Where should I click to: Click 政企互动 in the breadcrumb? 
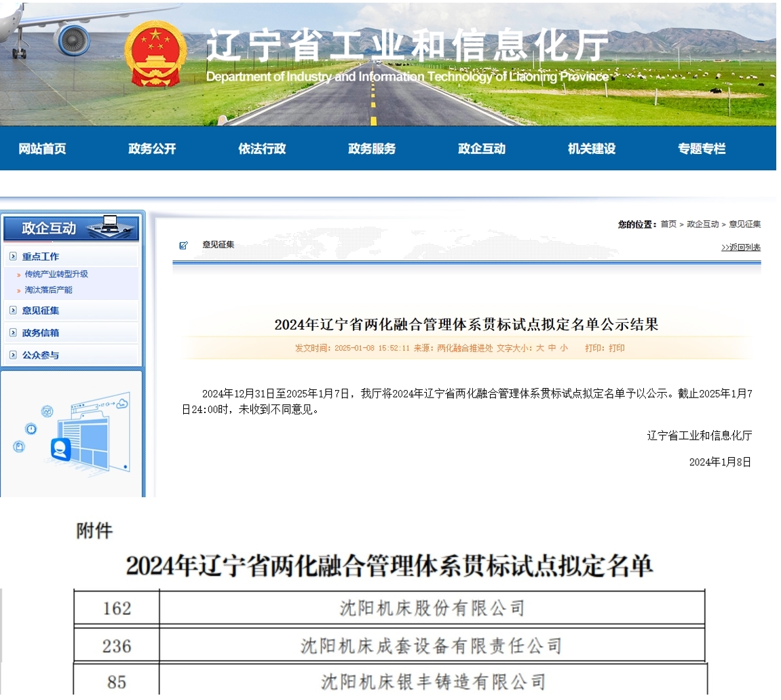point(703,224)
